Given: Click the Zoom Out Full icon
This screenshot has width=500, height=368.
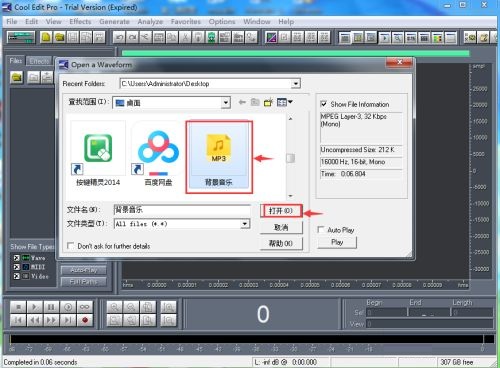Looking at the screenshot, I should [x=148, y=307].
